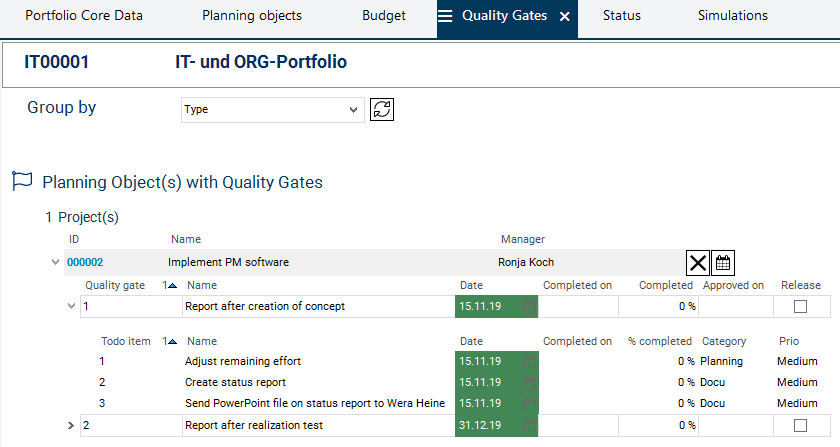Click the X delete icon in project row
This screenshot has width=840, height=447.
coord(698,263)
